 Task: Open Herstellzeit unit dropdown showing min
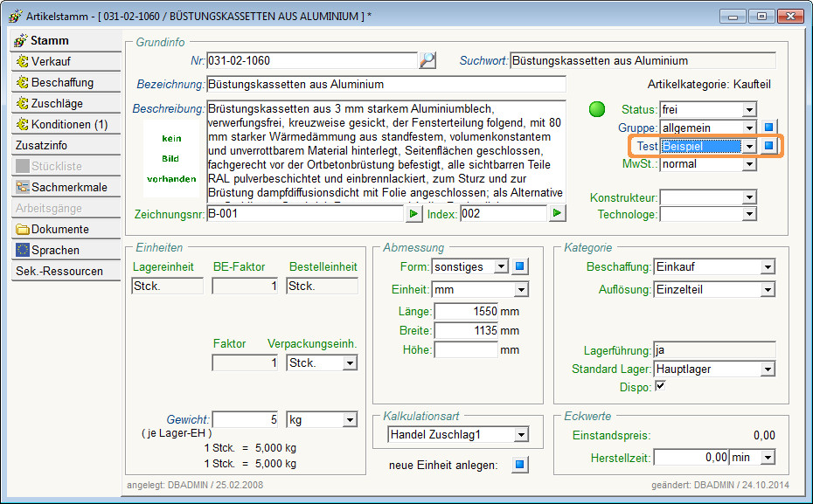768,458
